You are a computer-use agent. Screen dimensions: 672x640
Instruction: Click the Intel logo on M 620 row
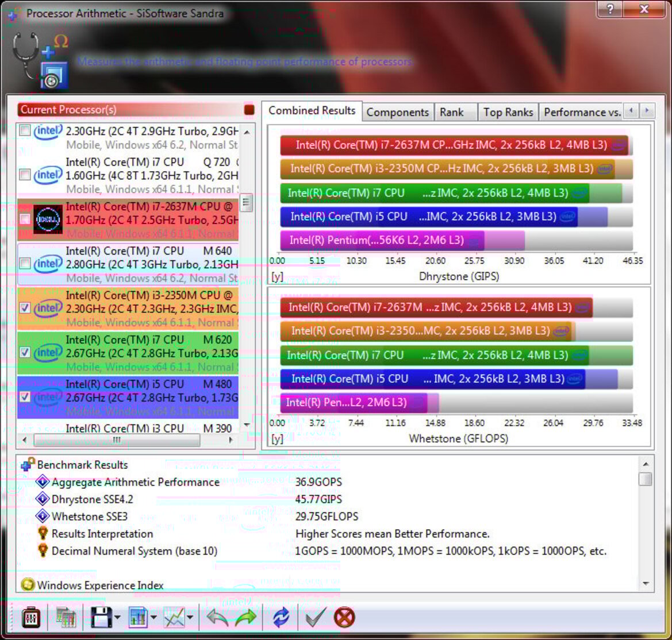(x=48, y=353)
